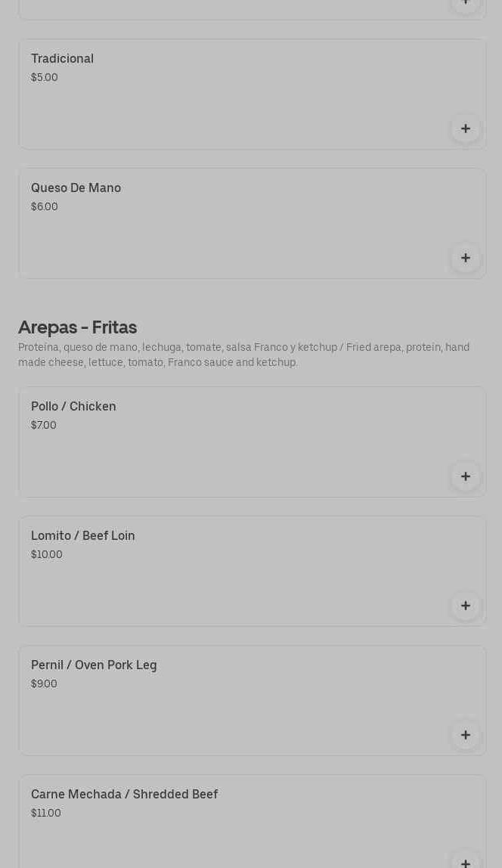502x868 pixels.
Task: Tap plus to add Lomito / Beef Loin
Action: tap(465, 606)
